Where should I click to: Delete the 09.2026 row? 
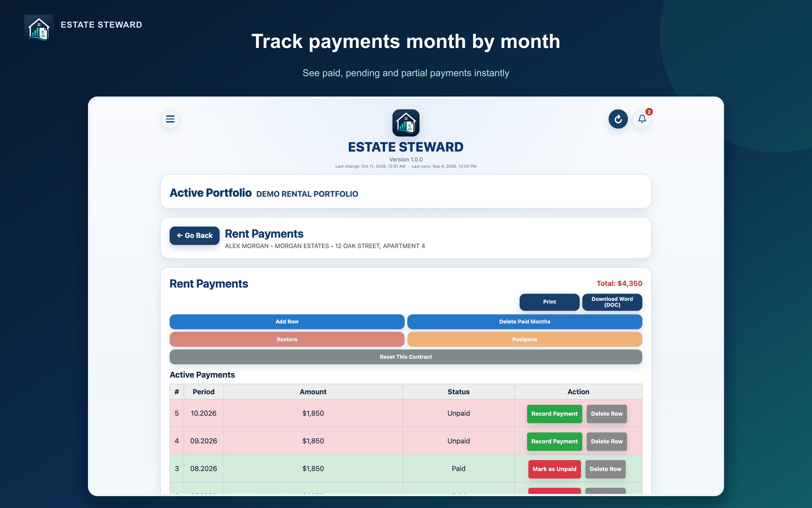pos(607,441)
